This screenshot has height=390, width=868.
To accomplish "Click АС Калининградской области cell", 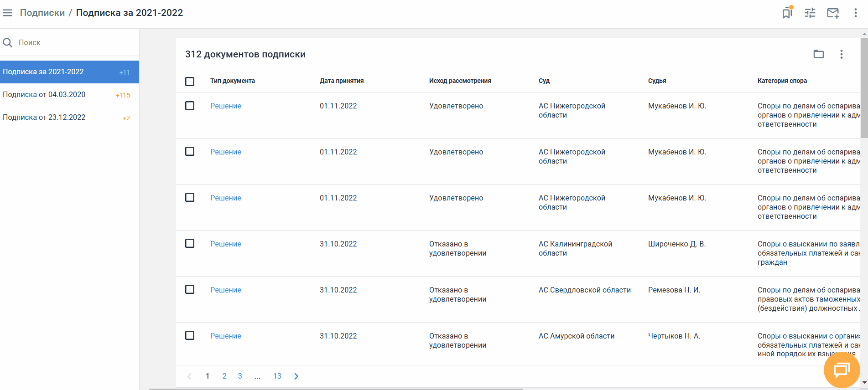I will click(x=576, y=248).
